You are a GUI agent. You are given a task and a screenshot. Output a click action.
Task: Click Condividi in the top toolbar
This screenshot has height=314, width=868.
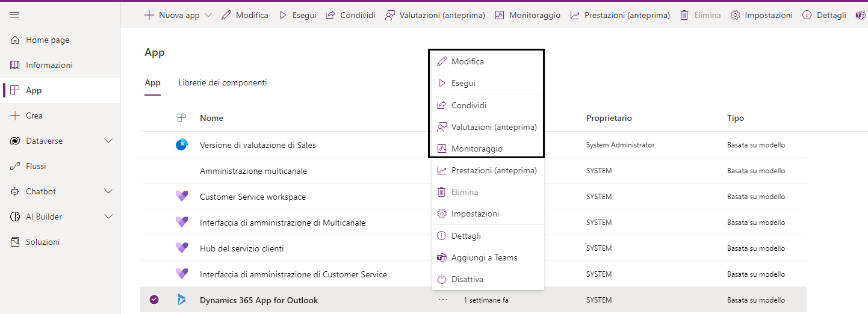350,15
